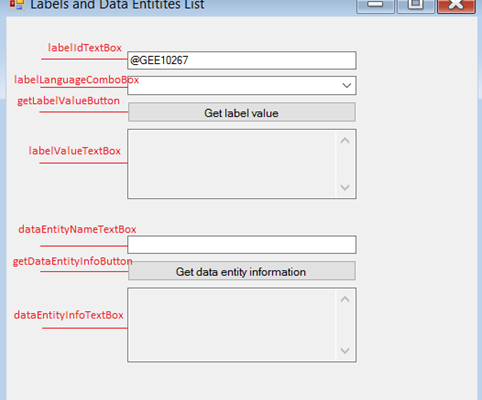Viewport: 482px width, 400px height.
Task: Click inside the empty language combo box field
Action: tap(233, 85)
